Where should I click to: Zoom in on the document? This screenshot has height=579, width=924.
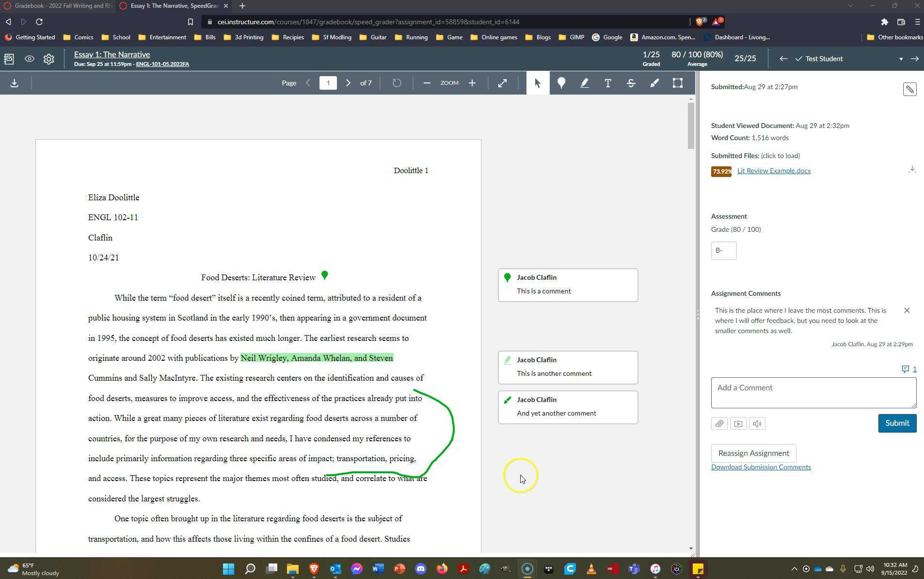[472, 82]
